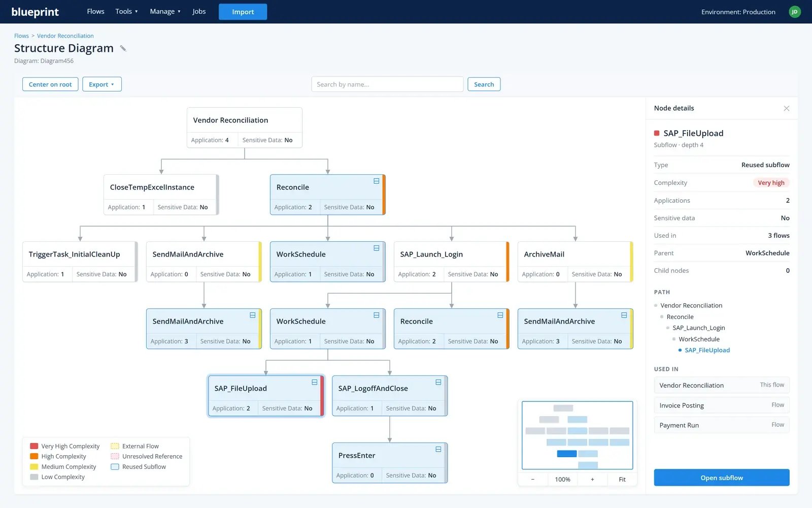Select the TriggerTask_InitialCleanUp node
This screenshot has height=508, width=812.
pyautogui.click(x=80, y=262)
